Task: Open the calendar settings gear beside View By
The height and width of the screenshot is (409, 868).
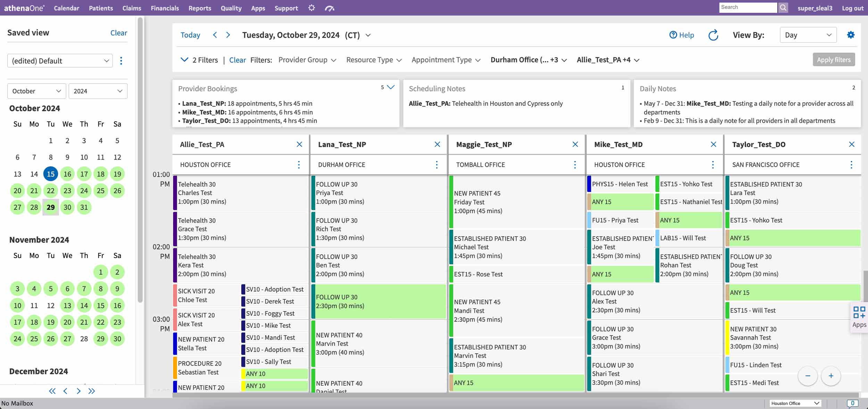Action: [851, 35]
